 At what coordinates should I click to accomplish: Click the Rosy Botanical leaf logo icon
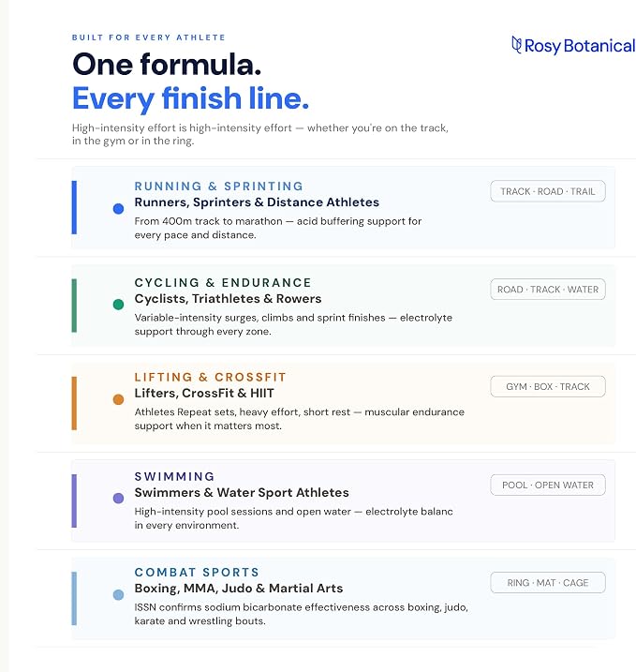click(x=516, y=45)
